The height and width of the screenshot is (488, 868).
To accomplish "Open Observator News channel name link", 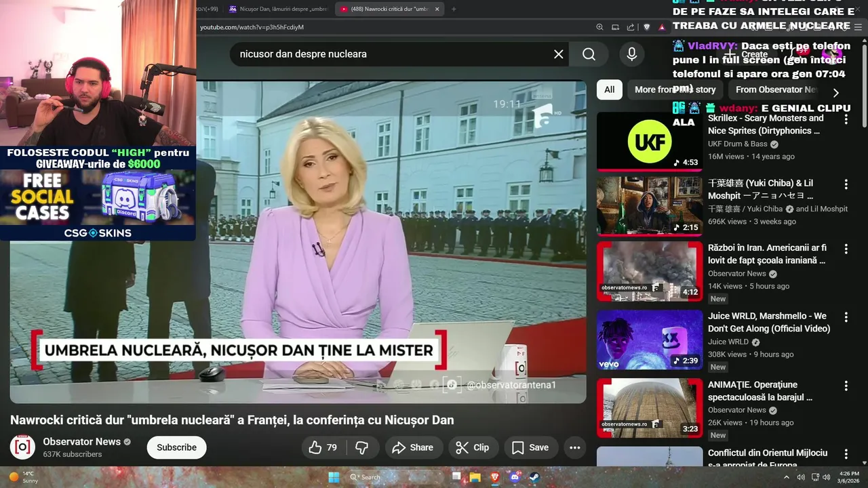I will point(82,441).
